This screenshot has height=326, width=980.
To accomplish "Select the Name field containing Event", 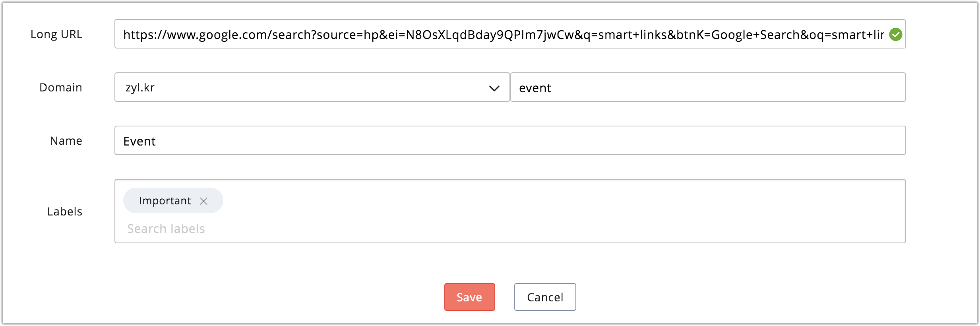I will (510, 140).
